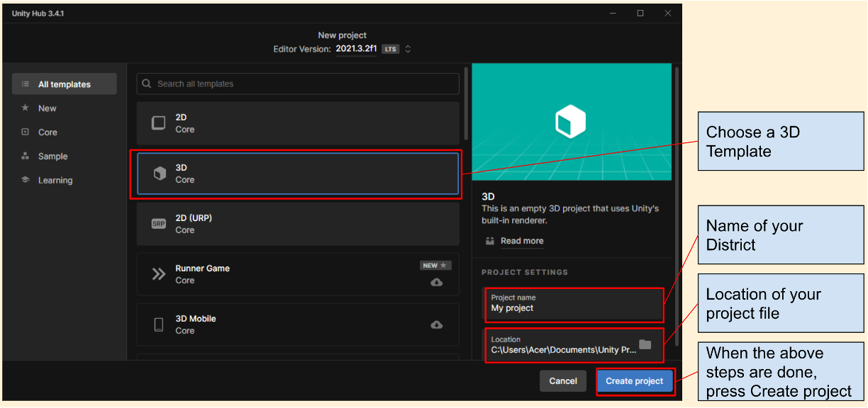Screen dimensions: 868x408
Task: Choose the 2D Core template
Action: click(x=298, y=123)
